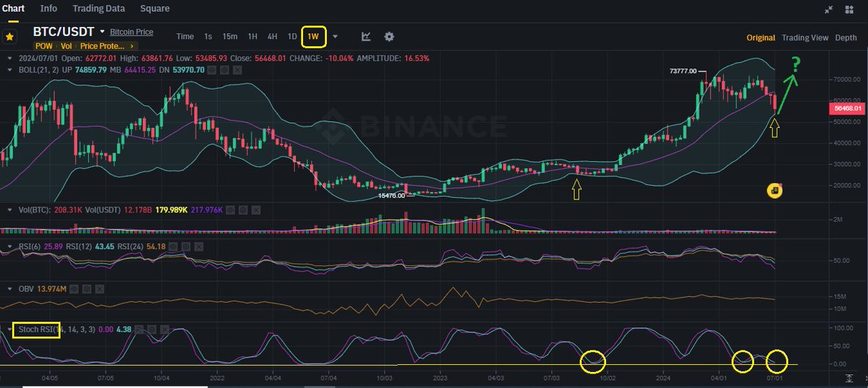Select the Time interval option
This screenshot has height=388, width=868.
click(x=185, y=36)
